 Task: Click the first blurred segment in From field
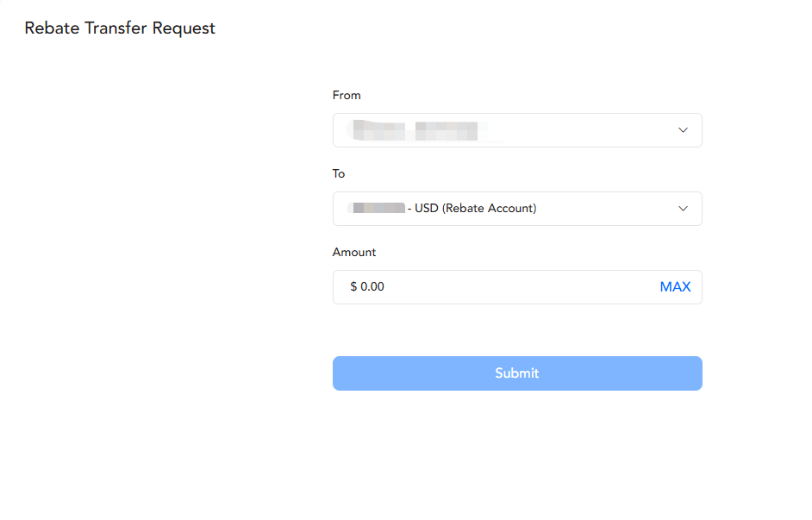(376, 130)
